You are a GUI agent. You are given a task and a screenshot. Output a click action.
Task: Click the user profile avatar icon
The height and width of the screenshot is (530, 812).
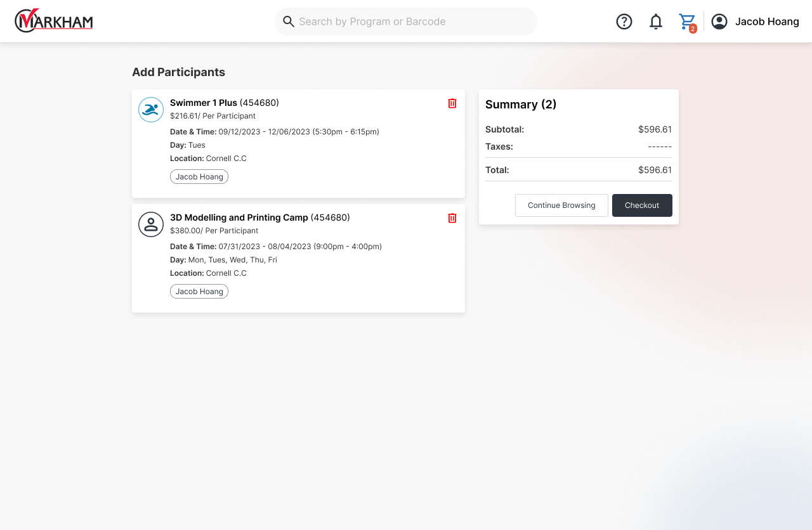(719, 22)
